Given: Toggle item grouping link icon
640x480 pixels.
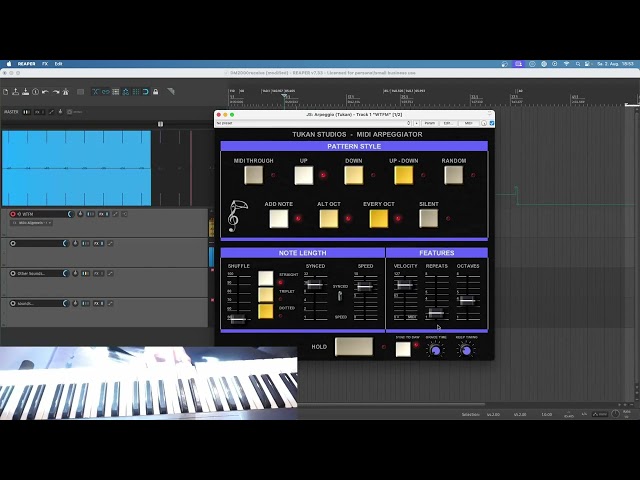Looking at the screenshot, I should coord(106,92).
